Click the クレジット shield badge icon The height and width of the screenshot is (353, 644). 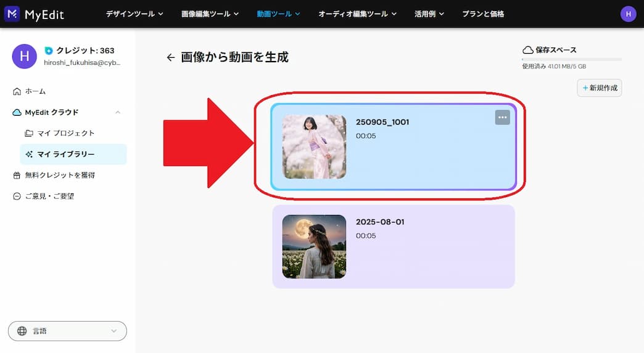pyautogui.click(x=49, y=51)
